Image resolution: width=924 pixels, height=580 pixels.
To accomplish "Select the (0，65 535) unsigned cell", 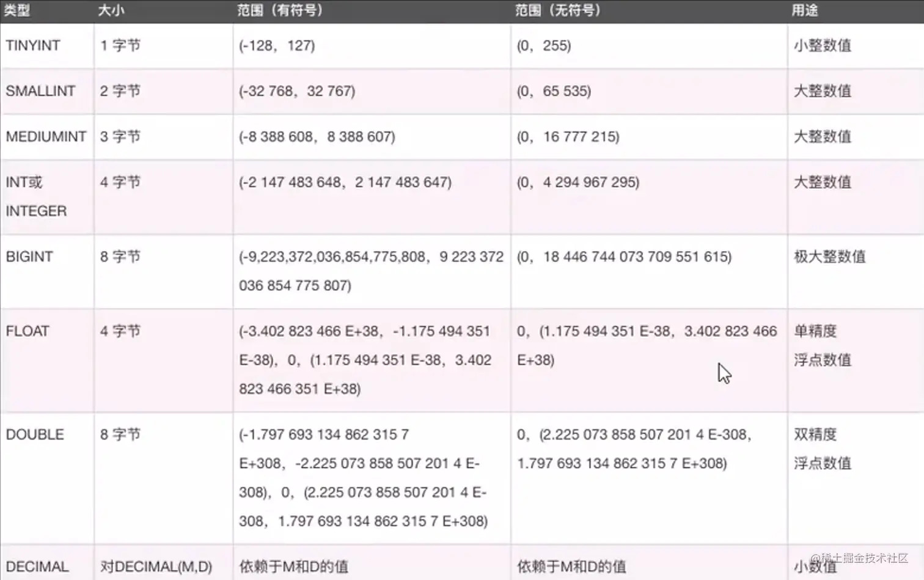I will tap(554, 91).
